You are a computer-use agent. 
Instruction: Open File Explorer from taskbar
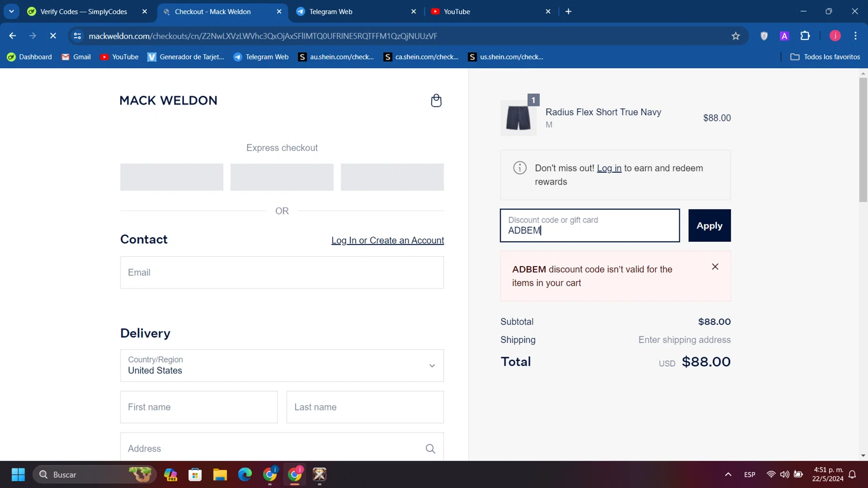[x=220, y=475]
